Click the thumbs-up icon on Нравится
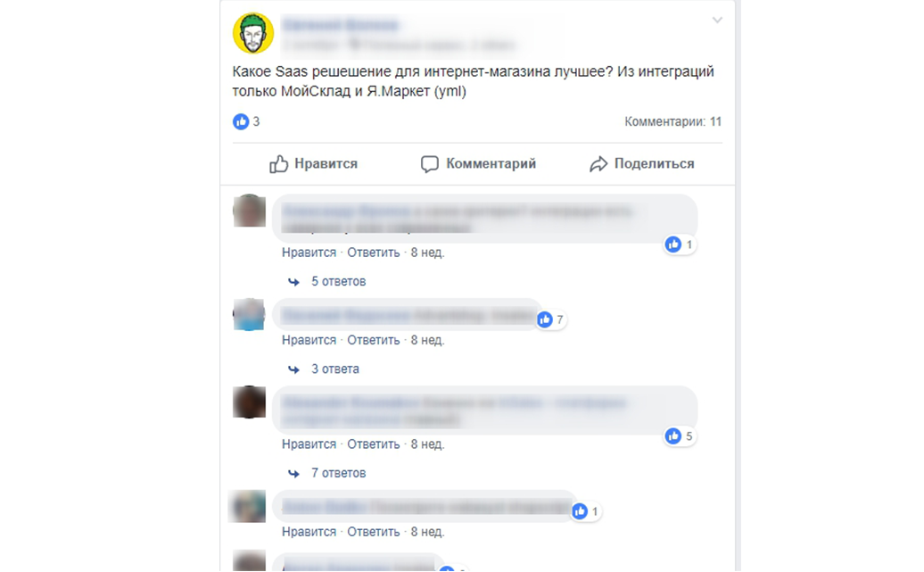924x572 pixels. coord(279,164)
